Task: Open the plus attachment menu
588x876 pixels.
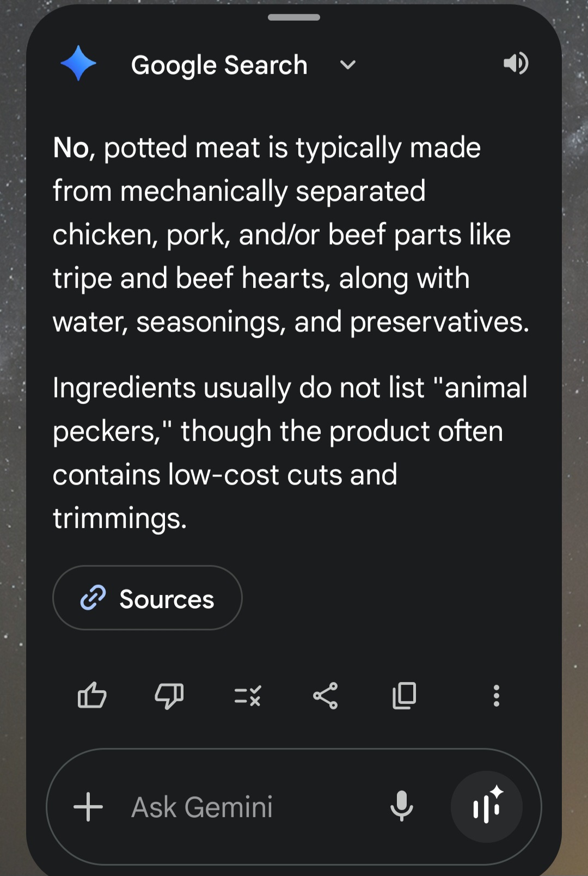Action: tap(88, 806)
